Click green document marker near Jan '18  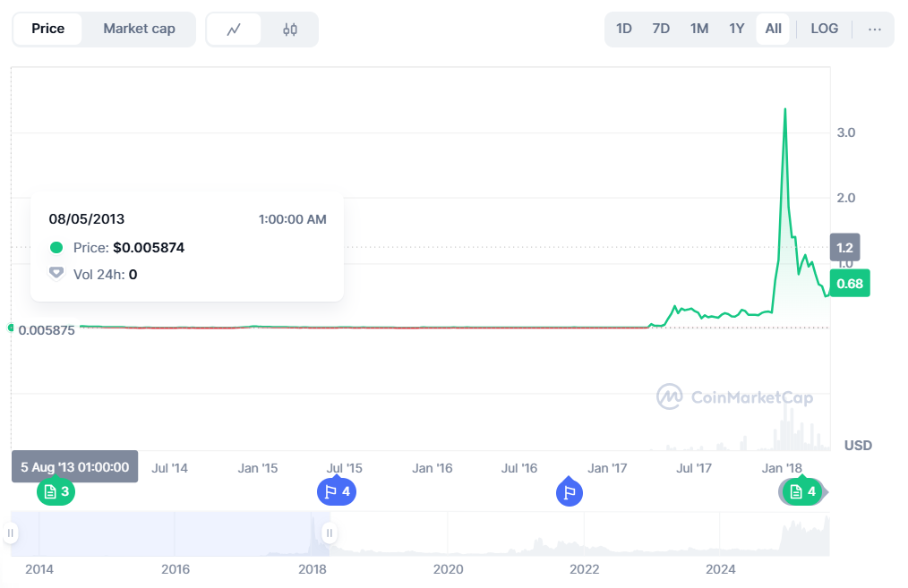(802, 492)
